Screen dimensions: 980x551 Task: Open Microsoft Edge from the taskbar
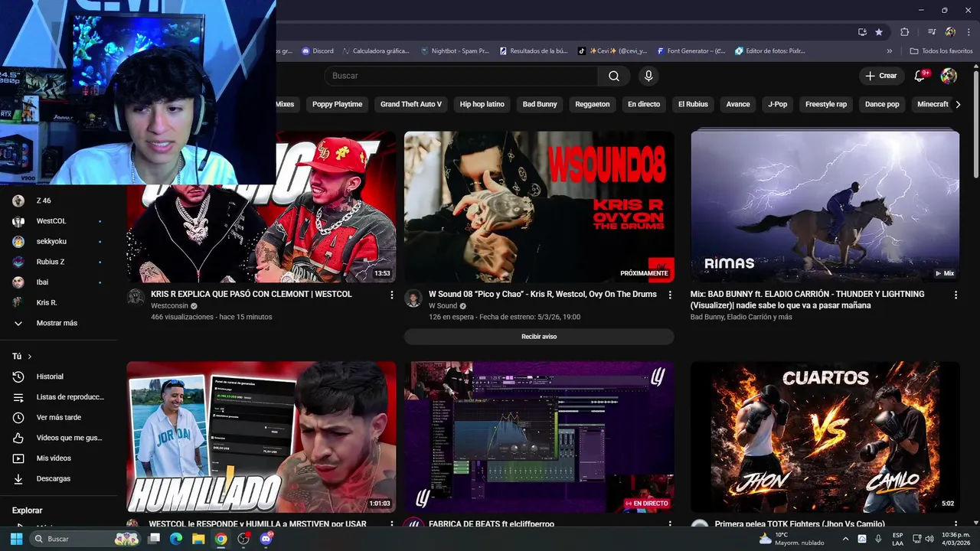(x=175, y=539)
